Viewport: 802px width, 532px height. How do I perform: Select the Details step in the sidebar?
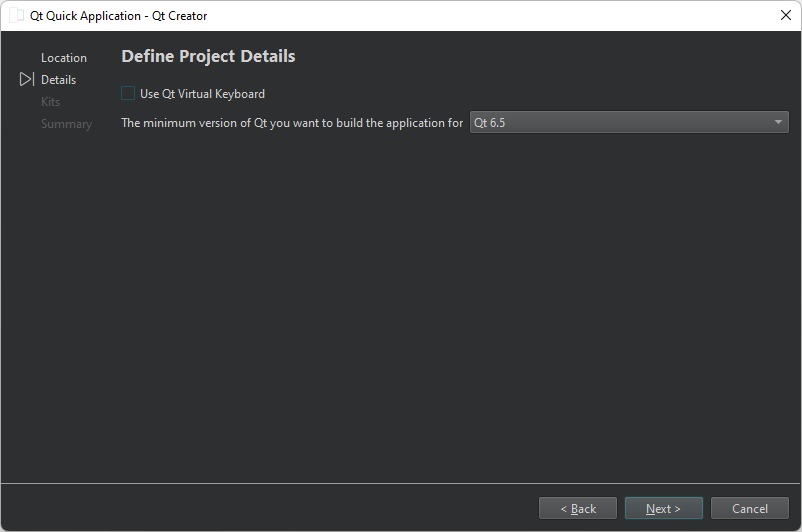click(x=58, y=80)
